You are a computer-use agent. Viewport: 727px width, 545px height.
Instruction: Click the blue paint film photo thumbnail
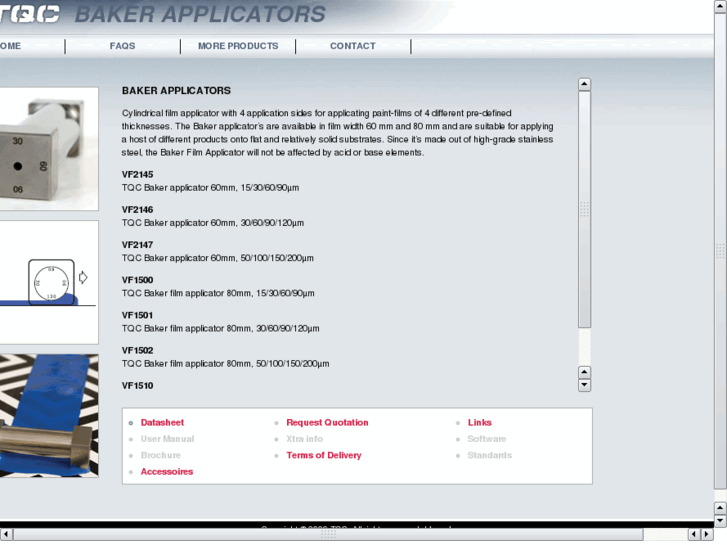tap(49, 416)
